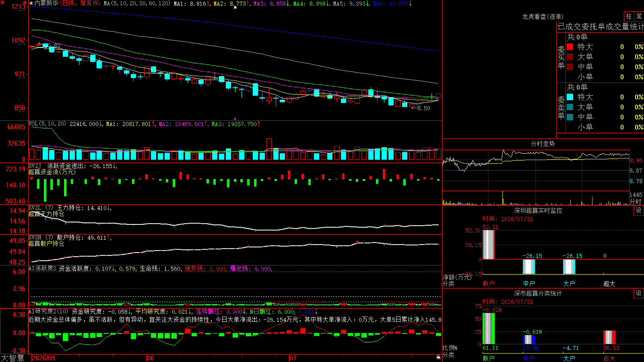This screenshot has width=644, height=362.
Task: Click the MA3: 8.858 value
Action: (271, 4)
